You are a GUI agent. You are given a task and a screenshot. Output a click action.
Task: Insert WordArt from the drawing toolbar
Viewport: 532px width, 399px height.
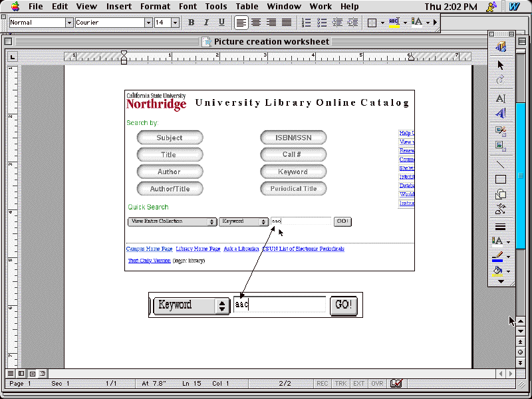501,113
